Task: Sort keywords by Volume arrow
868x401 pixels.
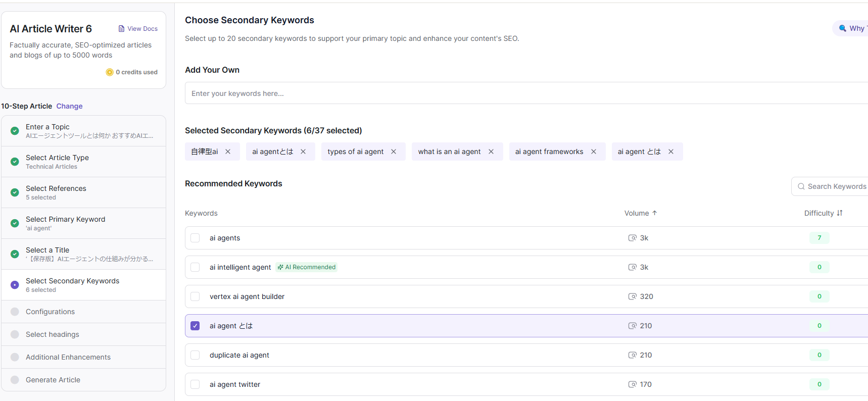Action: [655, 213]
